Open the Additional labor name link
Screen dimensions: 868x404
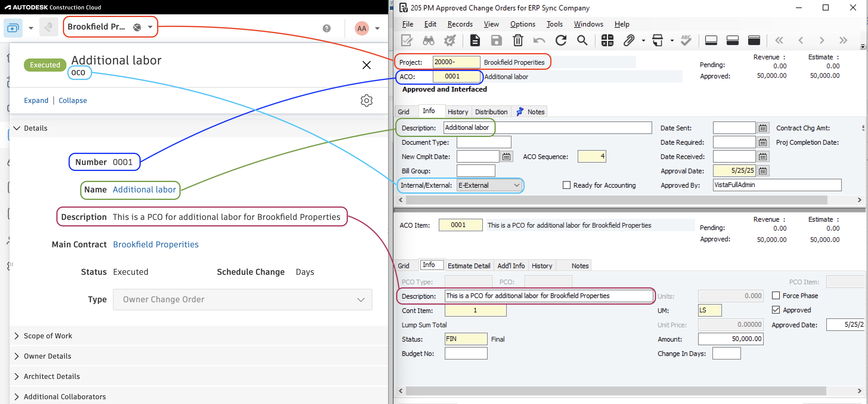(144, 189)
